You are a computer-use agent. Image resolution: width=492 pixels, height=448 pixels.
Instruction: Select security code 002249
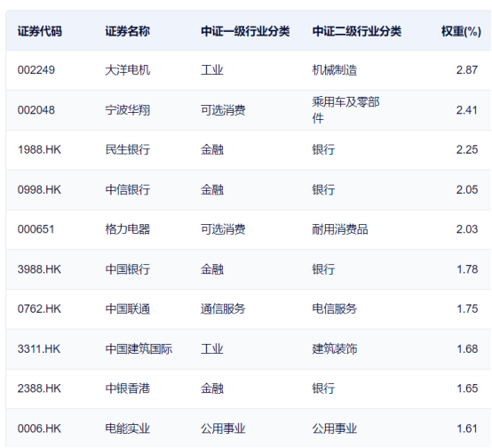(x=36, y=70)
